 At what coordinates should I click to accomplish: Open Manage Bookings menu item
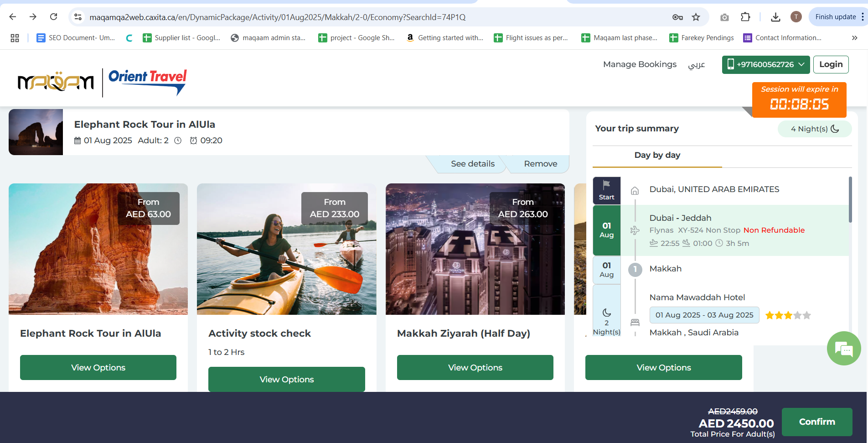(639, 64)
